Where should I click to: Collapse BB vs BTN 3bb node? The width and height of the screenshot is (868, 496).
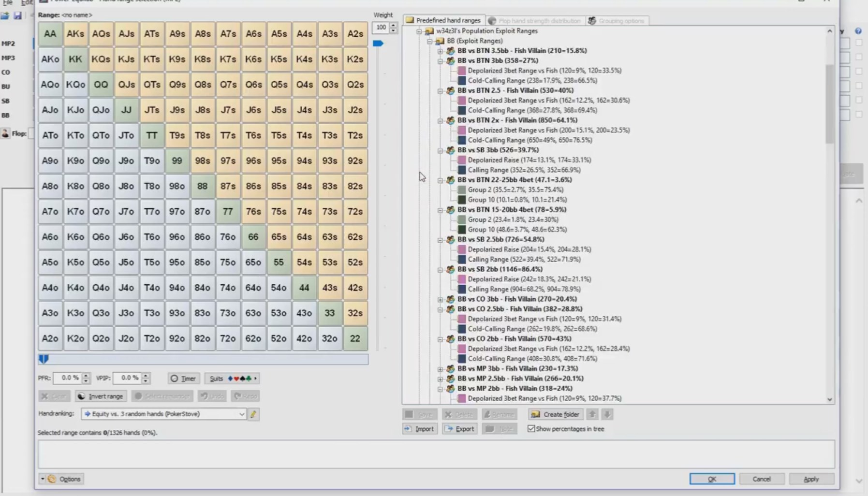tap(440, 61)
